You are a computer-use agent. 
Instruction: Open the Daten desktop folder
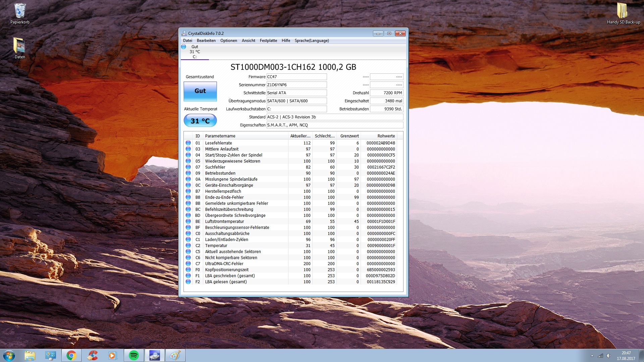[19, 47]
